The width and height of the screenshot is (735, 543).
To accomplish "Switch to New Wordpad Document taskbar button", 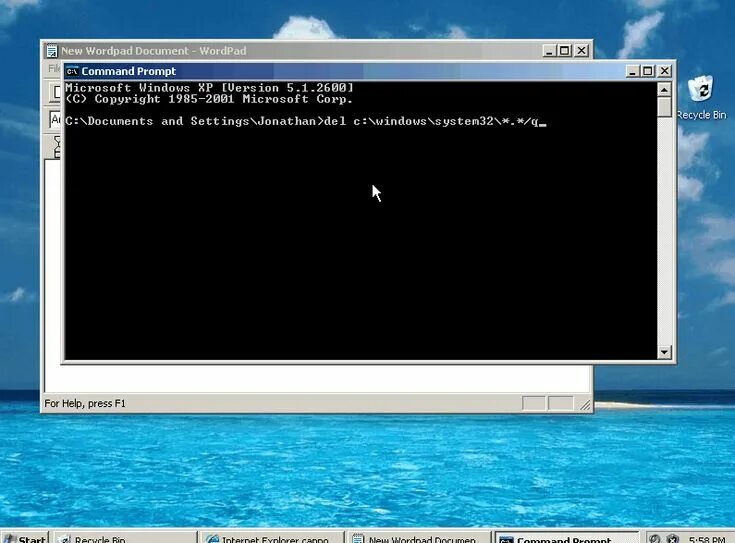I will (418, 538).
